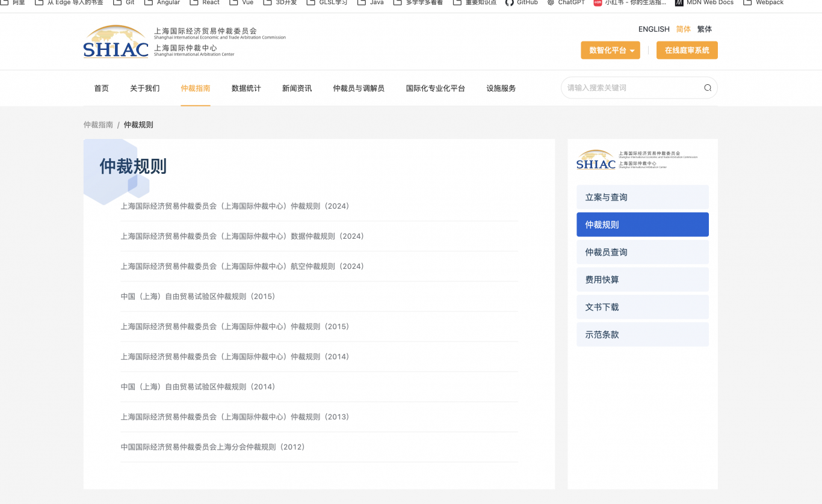This screenshot has height=504, width=822.
Task: Open the 3D开发 bookmarks folder
Action: click(280, 2)
